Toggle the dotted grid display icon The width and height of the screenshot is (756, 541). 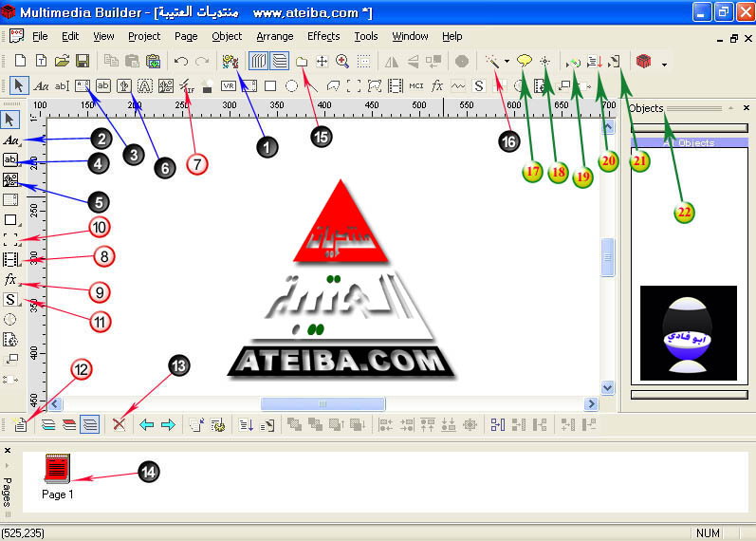click(363, 61)
